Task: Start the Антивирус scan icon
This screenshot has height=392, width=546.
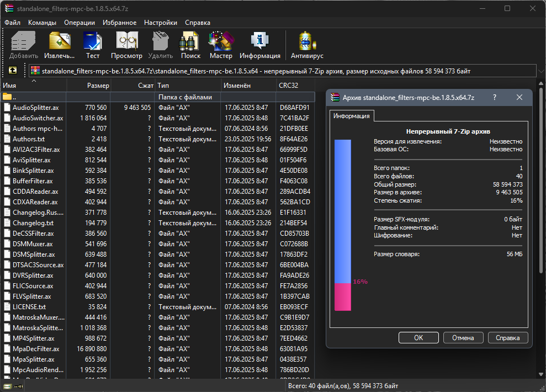Action: tap(307, 41)
